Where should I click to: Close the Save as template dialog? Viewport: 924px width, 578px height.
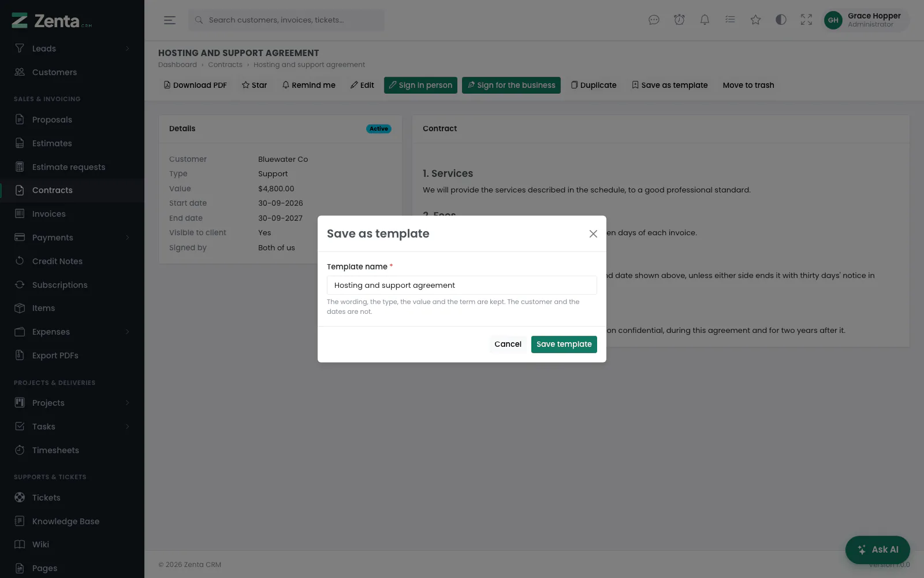point(593,234)
